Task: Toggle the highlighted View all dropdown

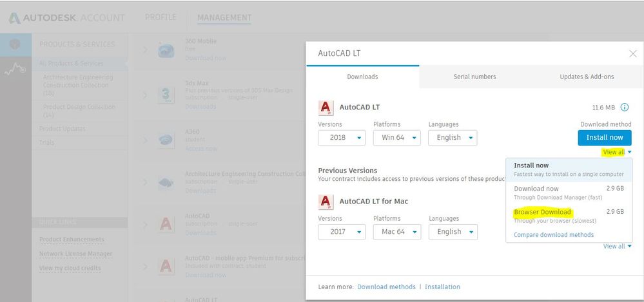Action: point(617,152)
